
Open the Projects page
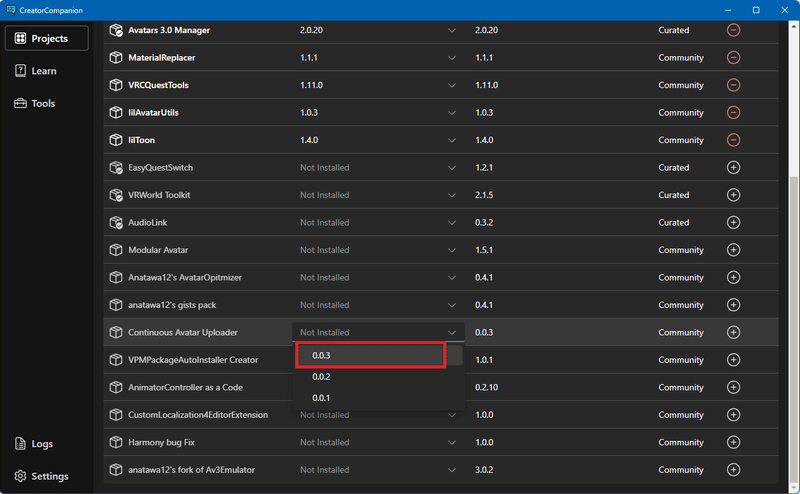point(46,38)
